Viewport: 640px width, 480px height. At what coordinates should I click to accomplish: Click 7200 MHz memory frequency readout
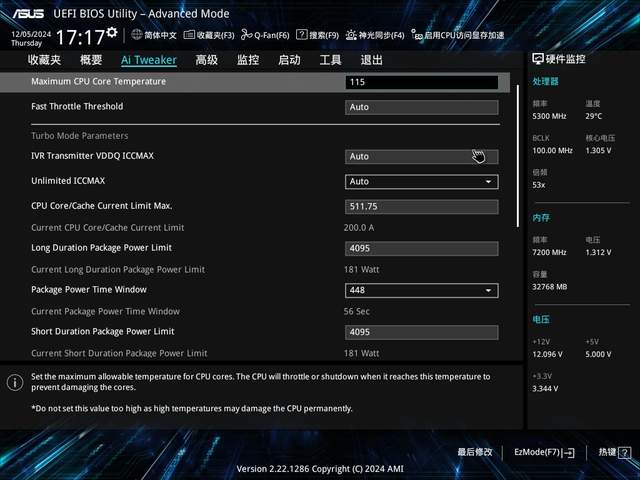coord(549,252)
